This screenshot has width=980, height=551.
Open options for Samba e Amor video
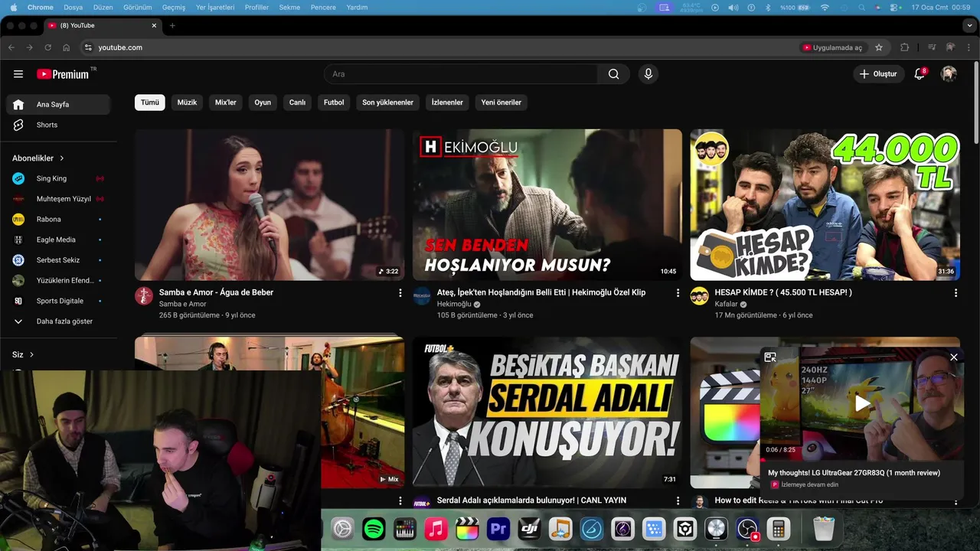400,293
